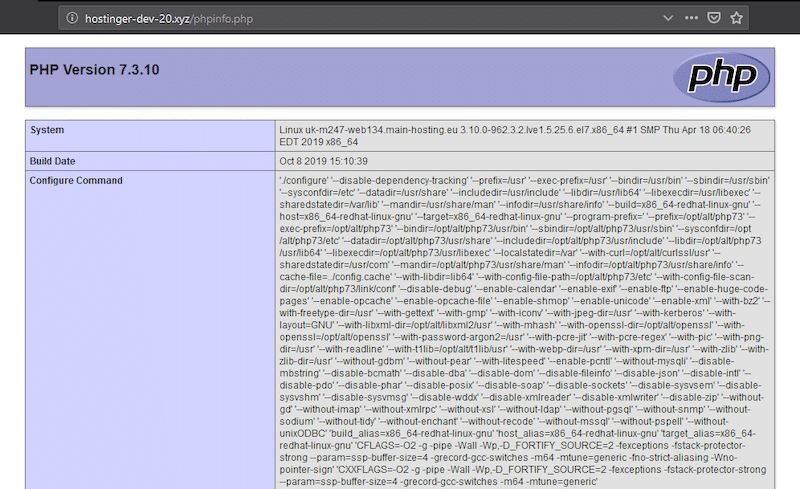This screenshot has width=800, height=489.
Task: Save page to Pocket icon
Action: 714,18
